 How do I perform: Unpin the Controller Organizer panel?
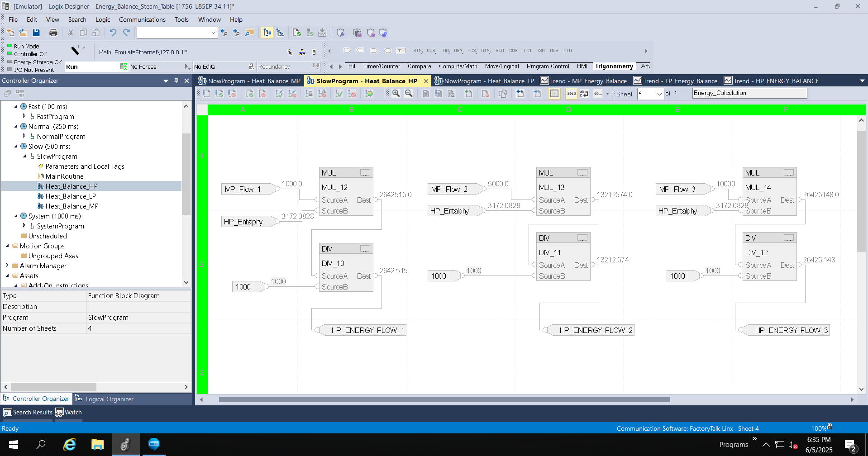pos(176,81)
